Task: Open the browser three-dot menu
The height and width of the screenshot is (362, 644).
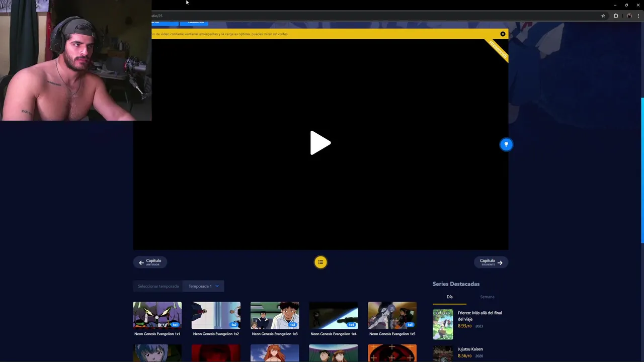Action: [x=638, y=16]
